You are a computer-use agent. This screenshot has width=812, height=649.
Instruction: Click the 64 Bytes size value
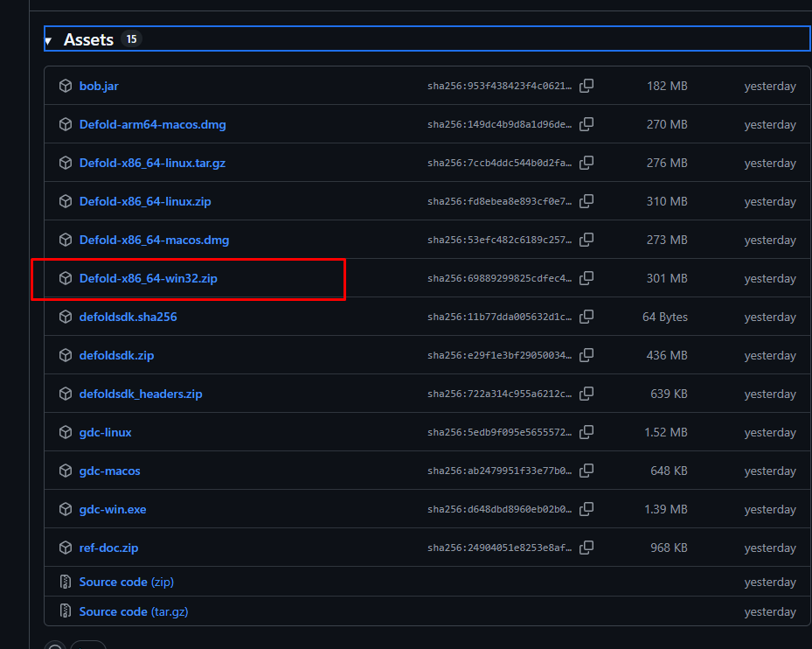coord(665,317)
